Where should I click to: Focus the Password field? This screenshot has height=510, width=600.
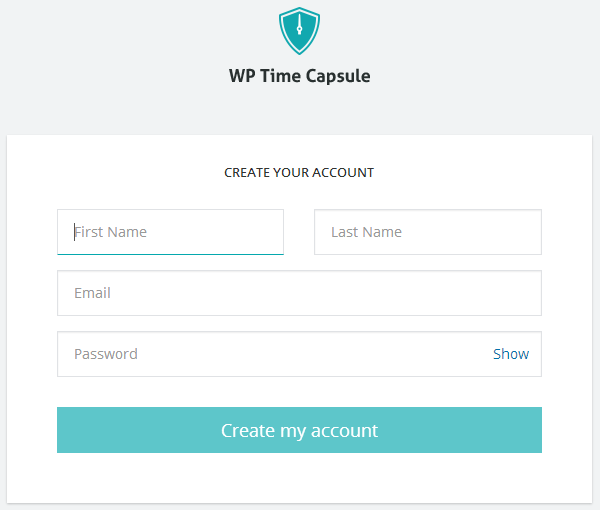(299, 354)
